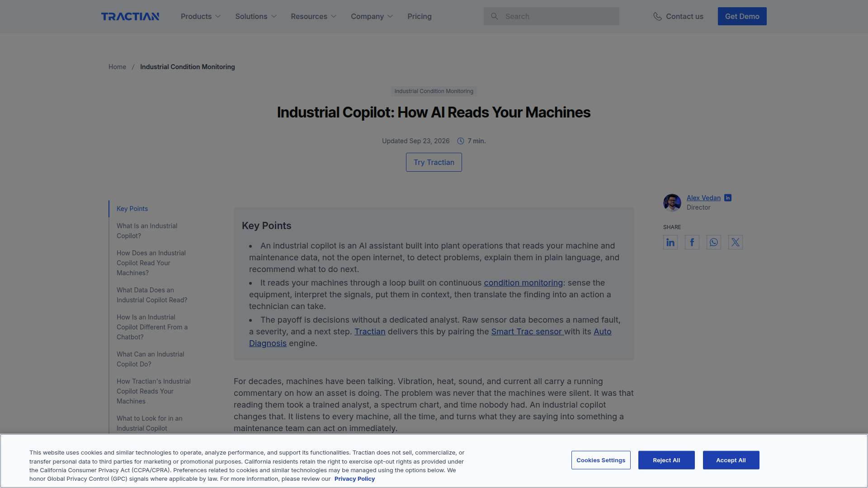
Task: Open the Smart Trac sensor link
Action: (x=527, y=332)
